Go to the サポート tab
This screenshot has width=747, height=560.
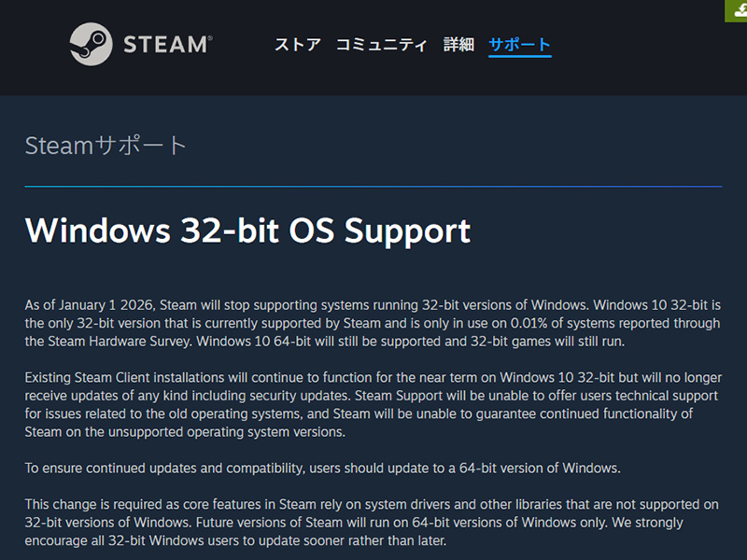tap(519, 44)
